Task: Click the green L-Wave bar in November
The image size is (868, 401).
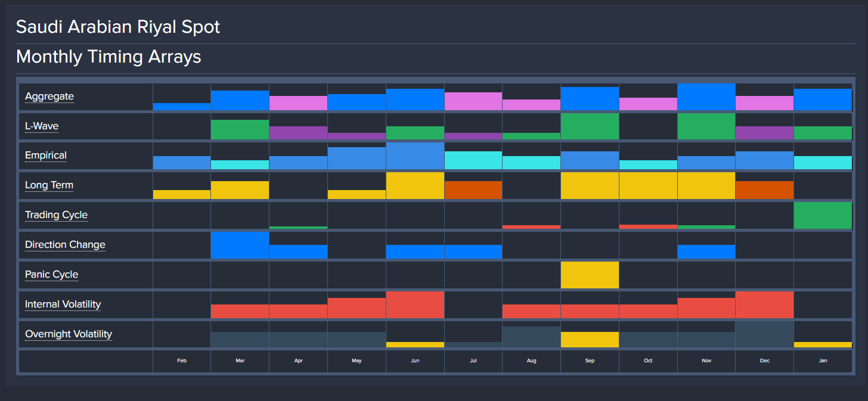Action: point(706,126)
